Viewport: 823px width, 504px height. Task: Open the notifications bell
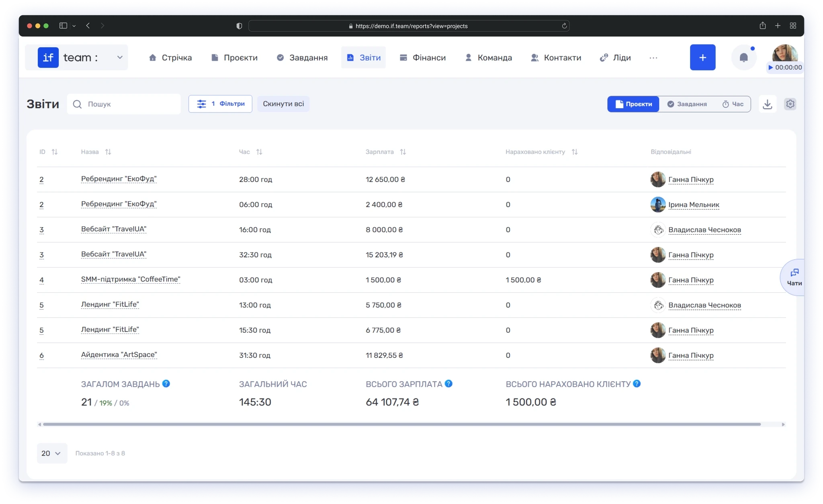743,57
